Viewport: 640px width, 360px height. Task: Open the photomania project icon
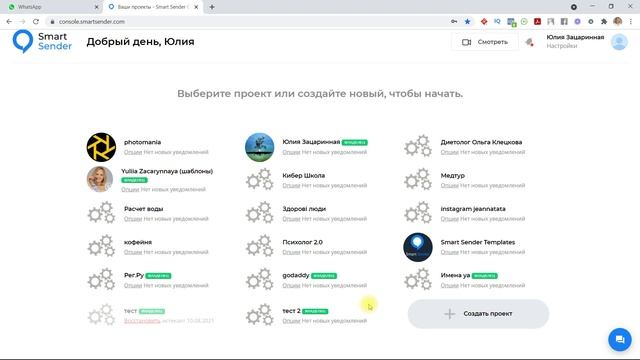[x=101, y=147]
